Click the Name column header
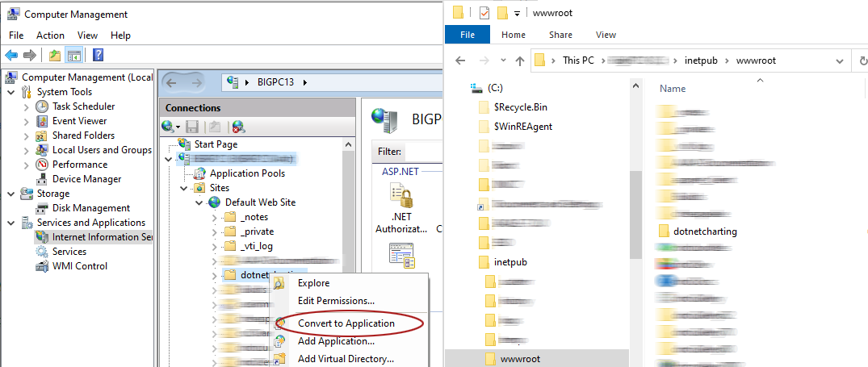 tap(673, 89)
